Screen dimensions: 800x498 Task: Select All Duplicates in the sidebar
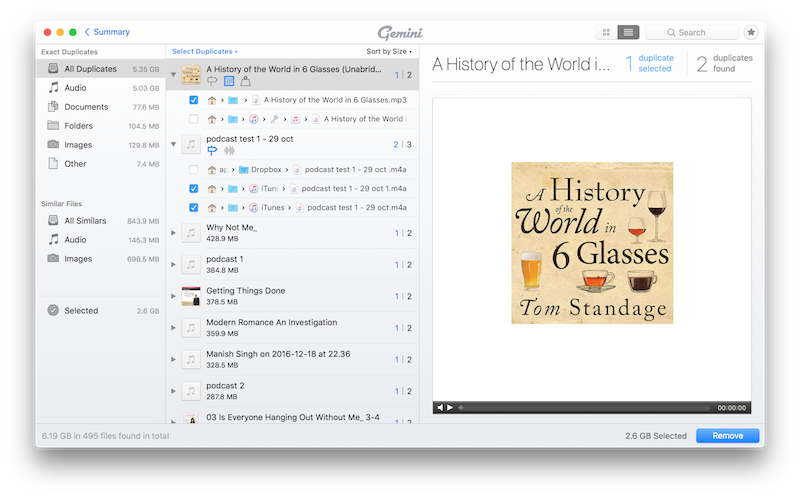(x=90, y=69)
